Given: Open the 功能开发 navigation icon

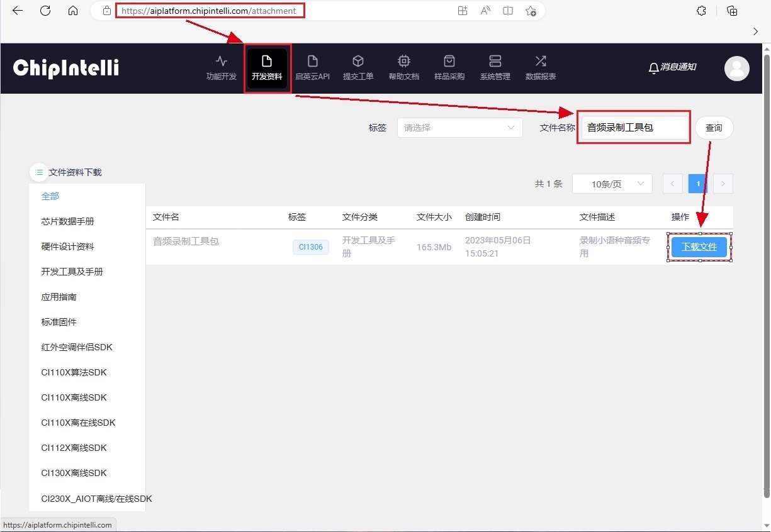Looking at the screenshot, I should tap(222, 62).
